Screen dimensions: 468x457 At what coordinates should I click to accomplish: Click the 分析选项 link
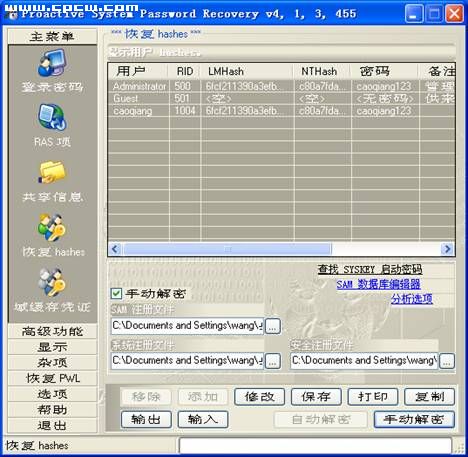tap(412, 299)
